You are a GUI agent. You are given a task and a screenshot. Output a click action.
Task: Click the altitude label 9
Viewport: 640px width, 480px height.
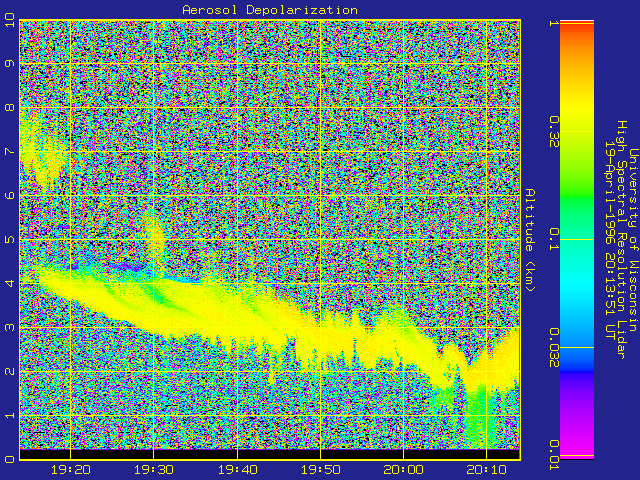tap(9, 63)
